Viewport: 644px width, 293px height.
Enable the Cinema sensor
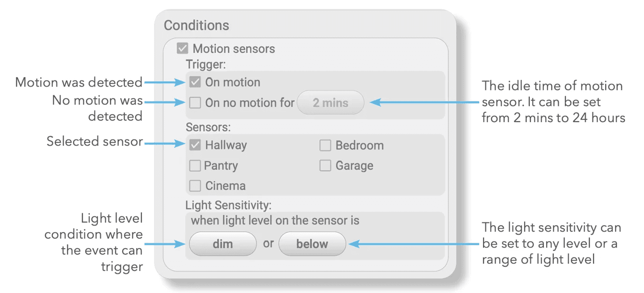click(195, 186)
